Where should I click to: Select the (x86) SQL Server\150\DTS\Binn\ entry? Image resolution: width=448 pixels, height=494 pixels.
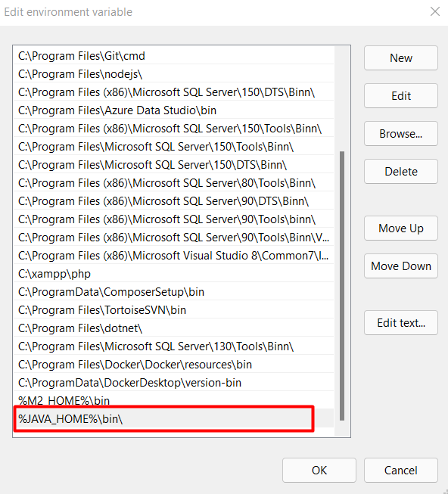173,92
